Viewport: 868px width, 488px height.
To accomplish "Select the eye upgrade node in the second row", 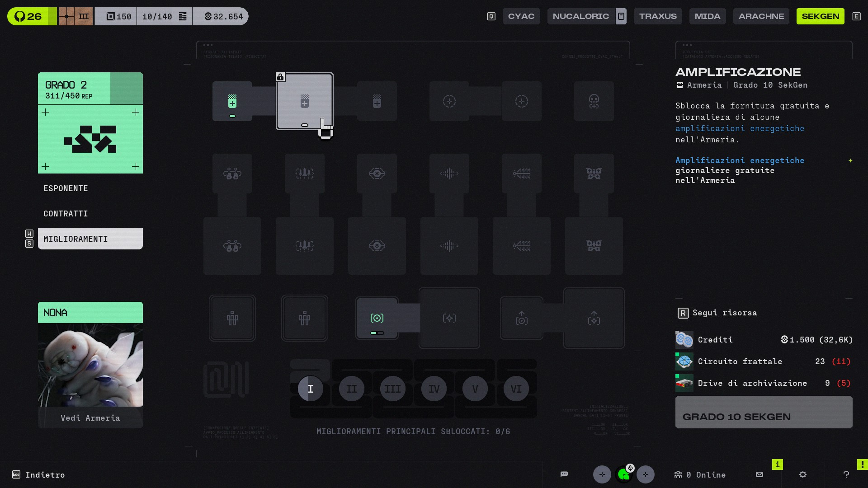I will pos(377,174).
